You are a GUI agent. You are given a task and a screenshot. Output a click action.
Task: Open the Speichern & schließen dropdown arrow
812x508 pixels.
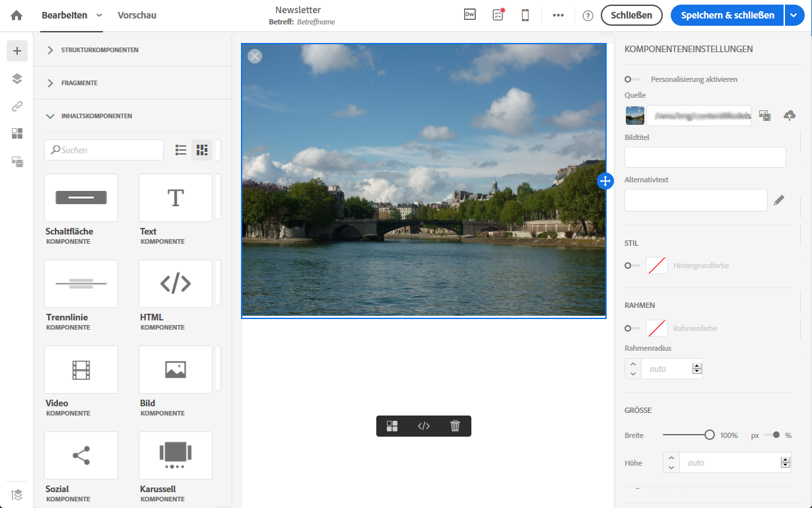point(794,15)
